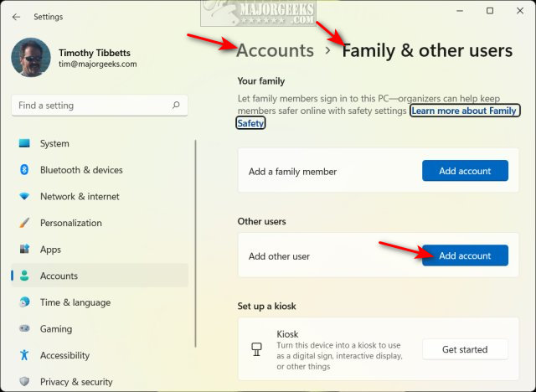Click the Gaming controller icon
The width and height of the screenshot is (536, 392).
[x=24, y=329]
